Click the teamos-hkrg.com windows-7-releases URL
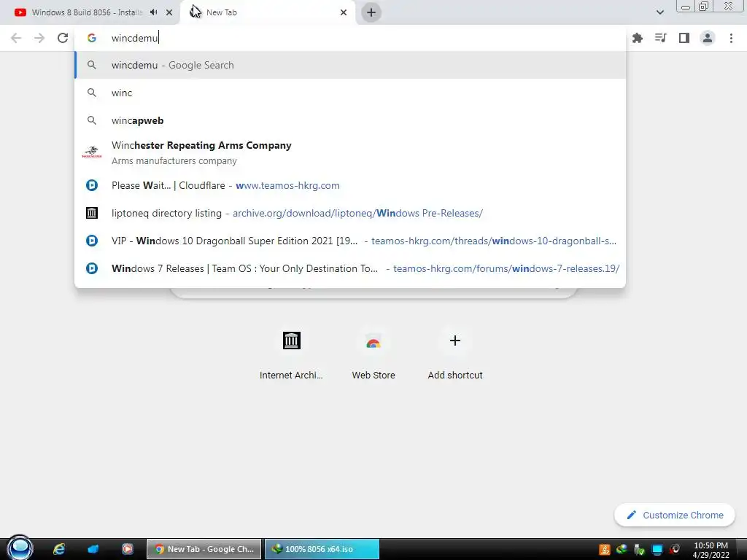Screen dimensions: 747x560 click(x=506, y=268)
